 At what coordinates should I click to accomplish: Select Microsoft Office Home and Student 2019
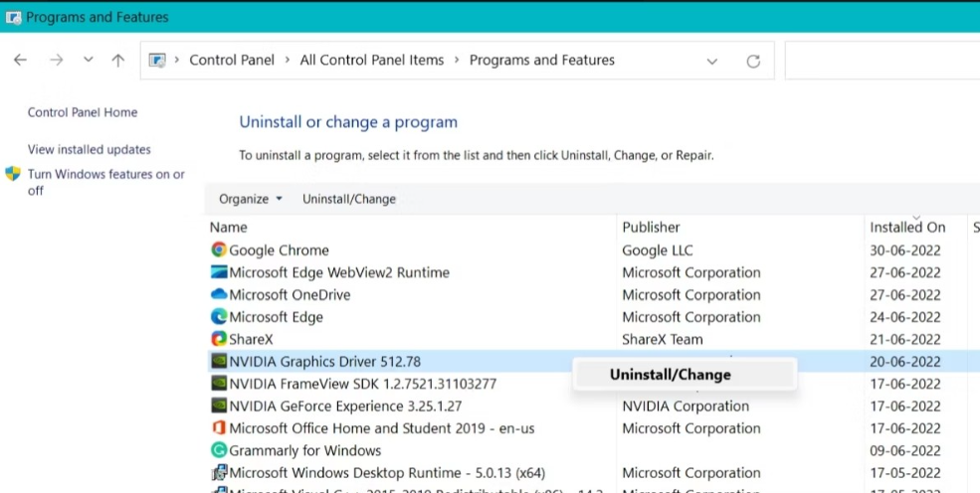pos(382,428)
